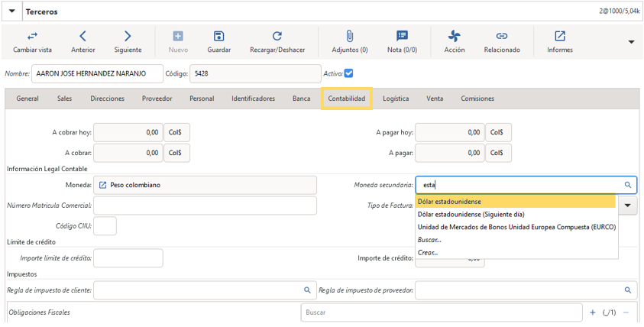Open the Identificadores tab
This screenshot has height=327, width=644.
tap(254, 99)
